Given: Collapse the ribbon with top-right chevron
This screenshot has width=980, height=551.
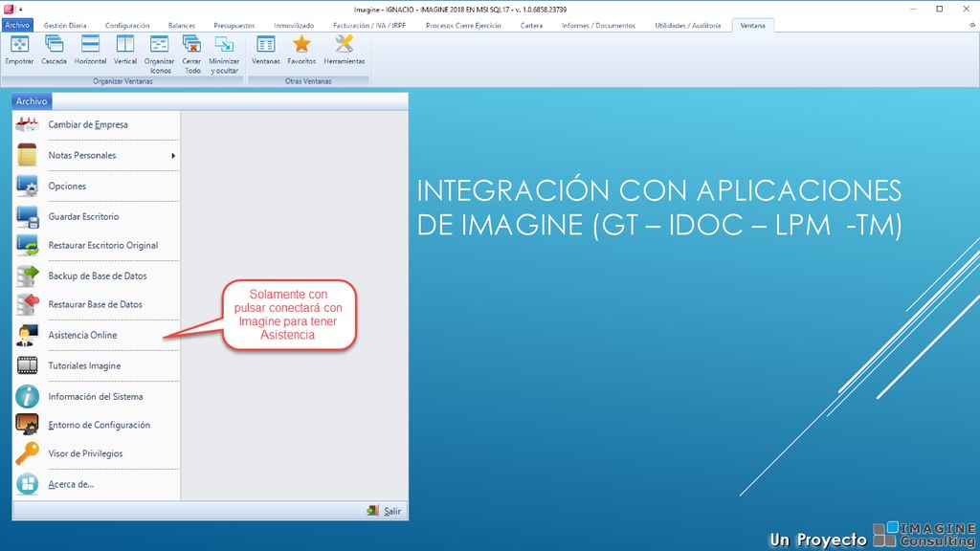Looking at the screenshot, I should coord(972,26).
